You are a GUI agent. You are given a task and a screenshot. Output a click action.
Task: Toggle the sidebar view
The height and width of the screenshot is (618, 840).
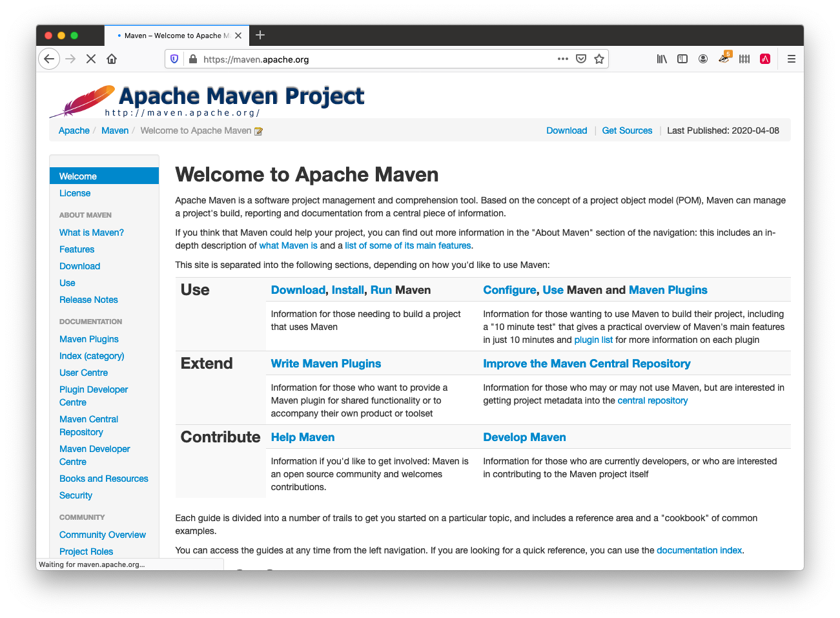pyautogui.click(x=682, y=59)
